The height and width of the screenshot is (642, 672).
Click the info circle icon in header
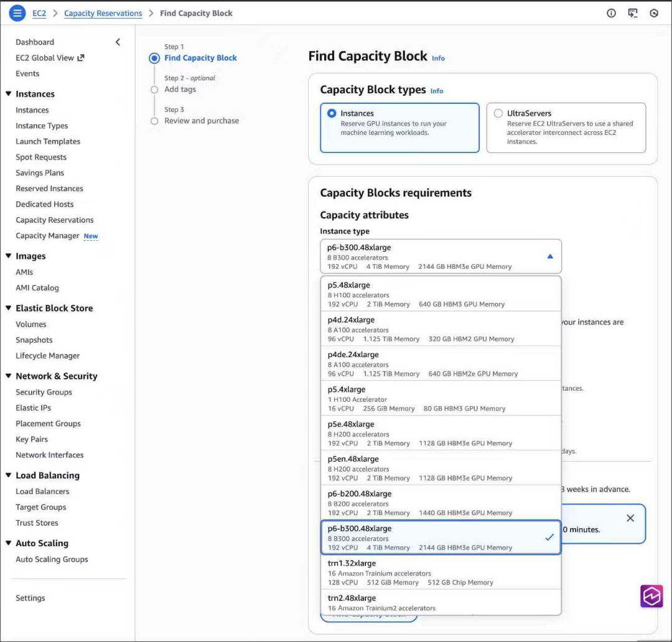pos(611,13)
